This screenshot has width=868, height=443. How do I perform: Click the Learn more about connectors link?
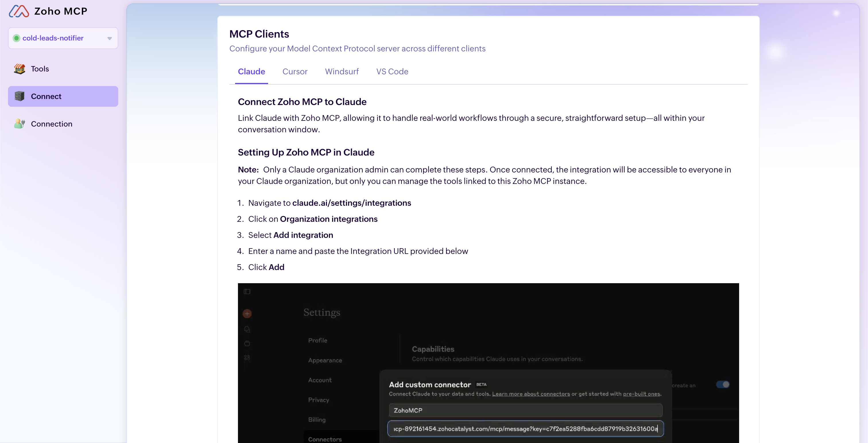coord(531,394)
